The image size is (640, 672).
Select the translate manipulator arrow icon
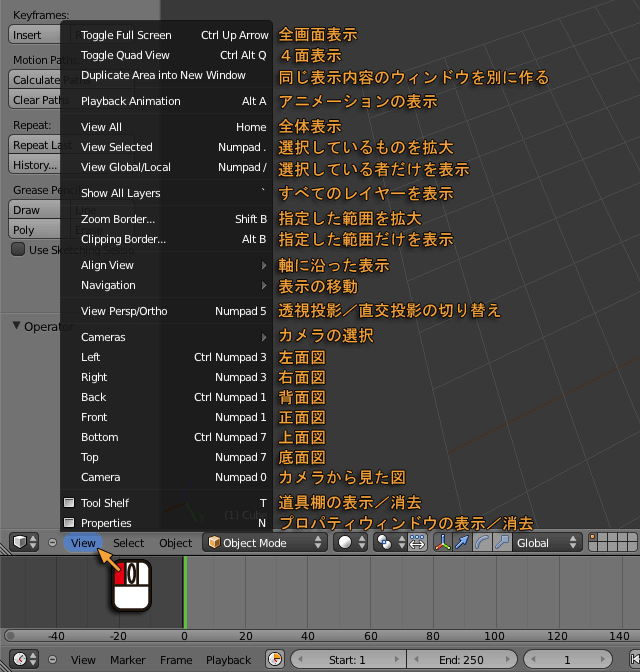pyautogui.click(x=462, y=542)
